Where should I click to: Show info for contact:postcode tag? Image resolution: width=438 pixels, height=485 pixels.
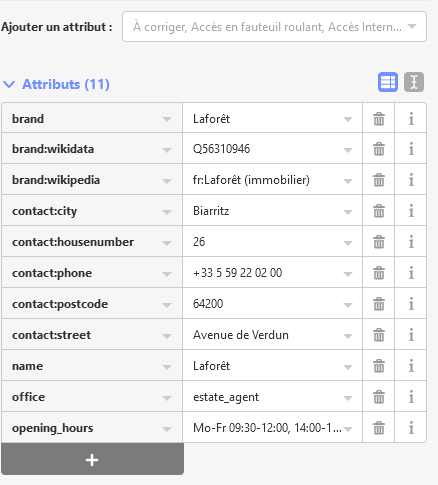coord(411,304)
